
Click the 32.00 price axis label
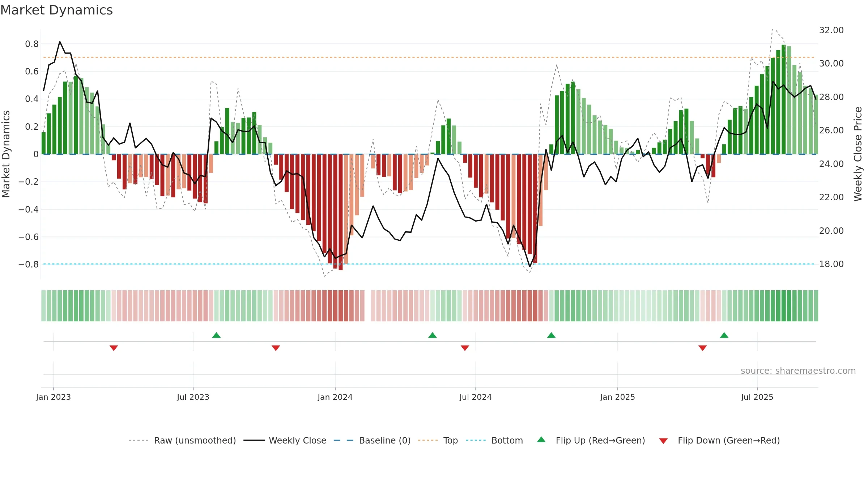[831, 30]
